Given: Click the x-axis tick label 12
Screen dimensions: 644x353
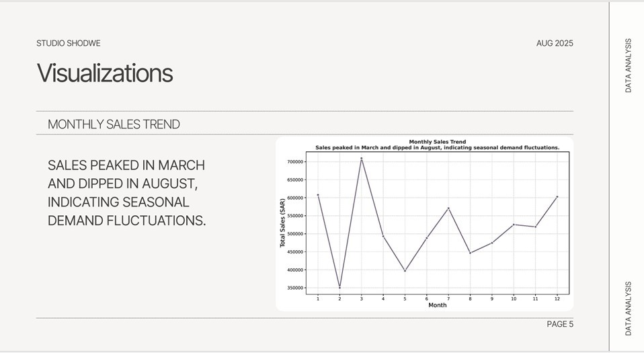Looking at the screenshot, I should coord(557,299).
